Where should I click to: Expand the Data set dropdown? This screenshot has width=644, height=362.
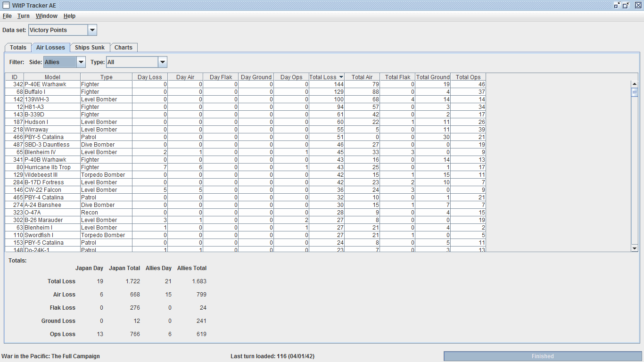point(92,30)
